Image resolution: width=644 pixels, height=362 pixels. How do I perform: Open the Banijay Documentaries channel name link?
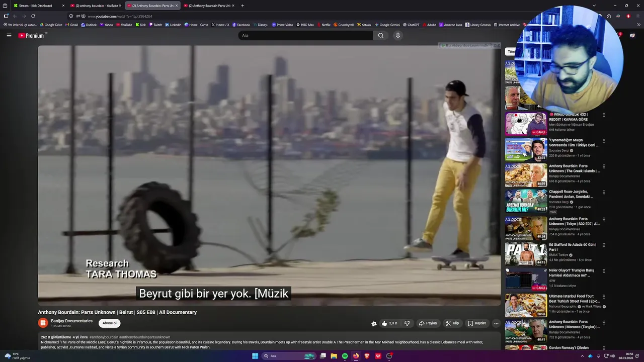coord(71,321)
